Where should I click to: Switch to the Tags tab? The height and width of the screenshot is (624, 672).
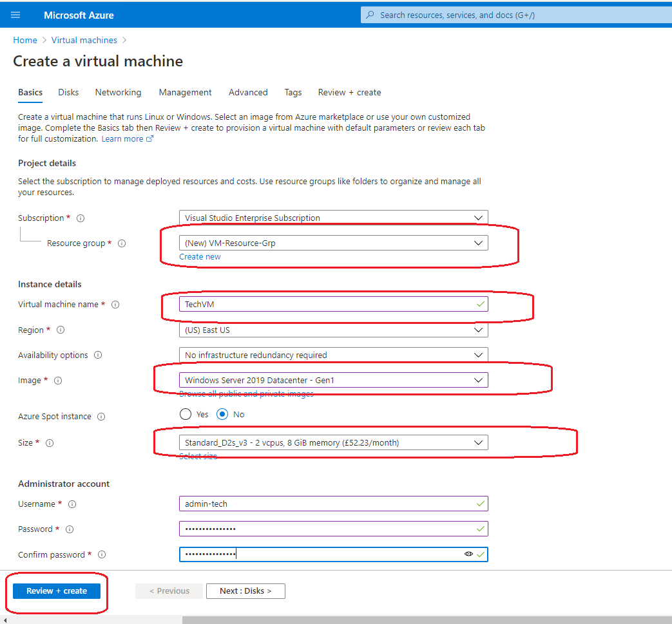tap(293, 93)
